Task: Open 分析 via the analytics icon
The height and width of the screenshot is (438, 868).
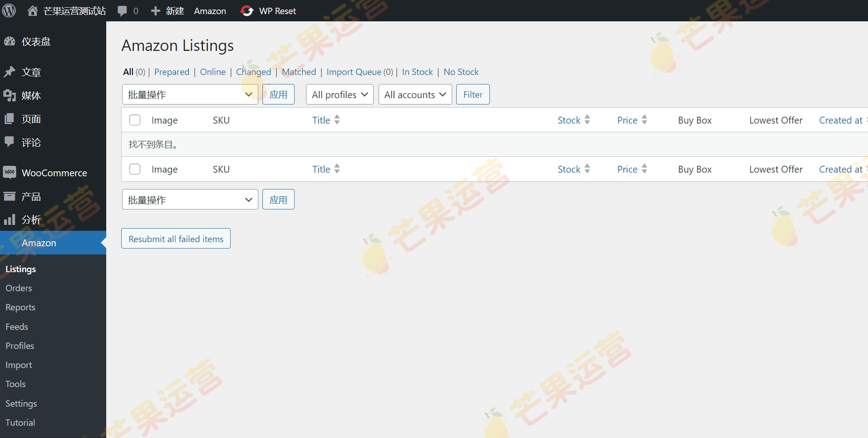Action: [x=10, y=219]
